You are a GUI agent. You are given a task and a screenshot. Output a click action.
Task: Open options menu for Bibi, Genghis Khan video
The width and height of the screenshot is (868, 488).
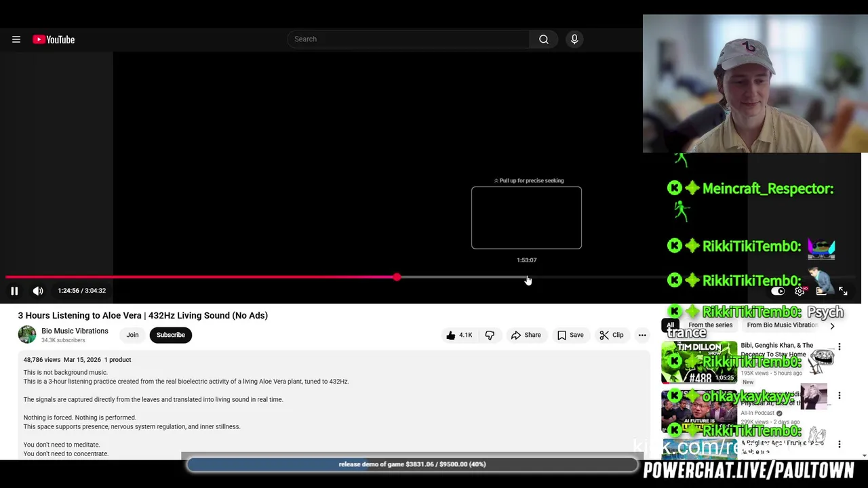(x=840, y=346)
